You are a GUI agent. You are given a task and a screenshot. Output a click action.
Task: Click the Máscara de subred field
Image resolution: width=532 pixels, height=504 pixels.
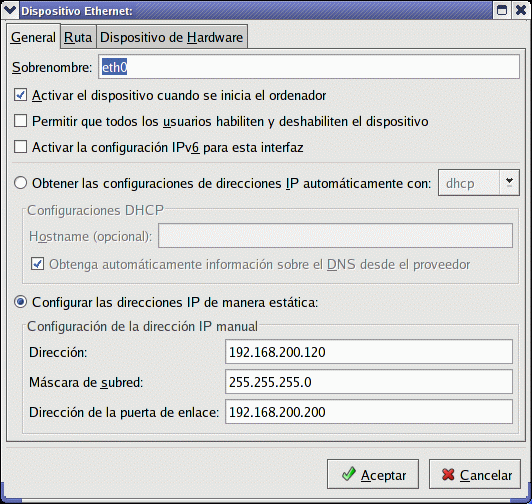(369, 382)
